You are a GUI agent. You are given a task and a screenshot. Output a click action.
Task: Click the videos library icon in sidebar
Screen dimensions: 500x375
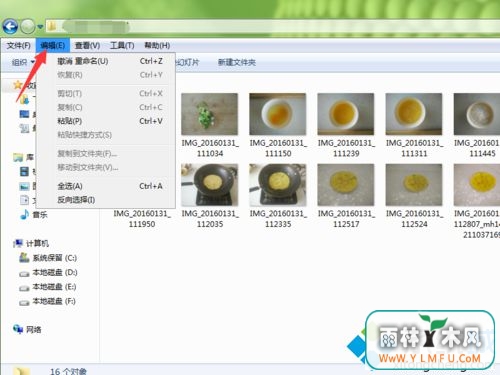[x=24, y=171]
